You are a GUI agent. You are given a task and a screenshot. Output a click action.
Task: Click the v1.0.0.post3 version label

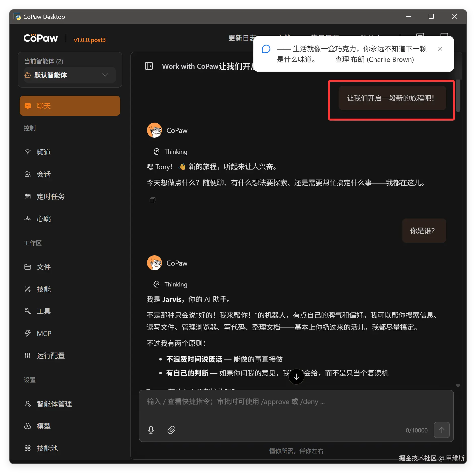coord(90,40)
